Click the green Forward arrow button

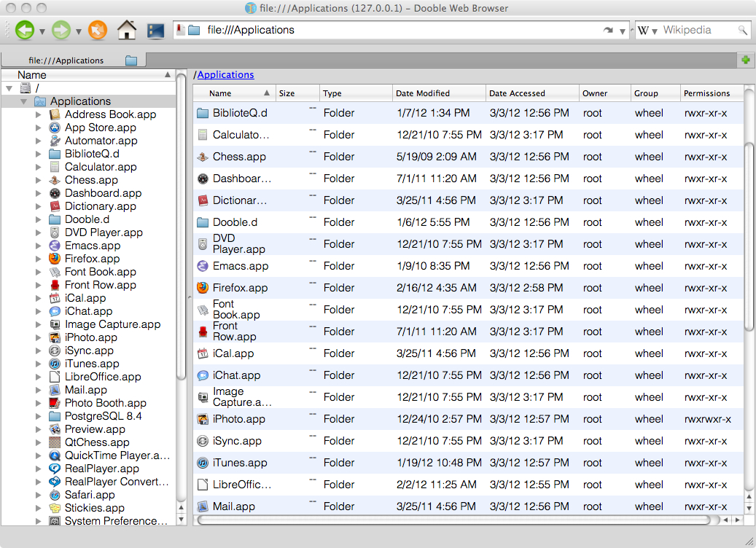pyautogui.click(x=61, y=31)
